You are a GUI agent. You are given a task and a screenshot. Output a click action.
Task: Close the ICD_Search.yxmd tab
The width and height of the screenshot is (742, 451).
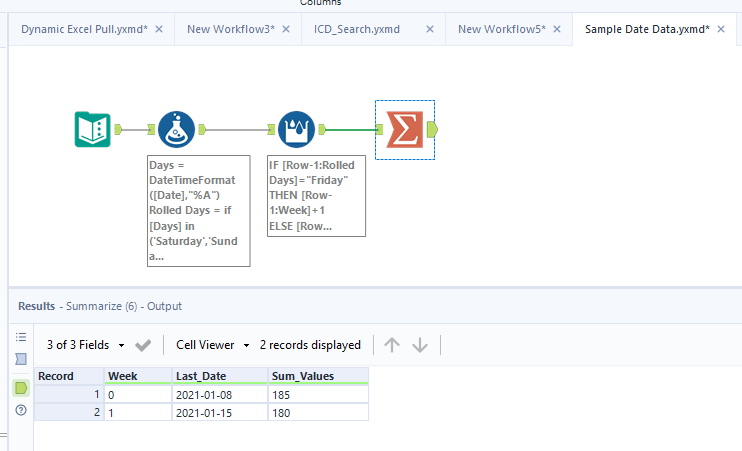click(430, 29)
